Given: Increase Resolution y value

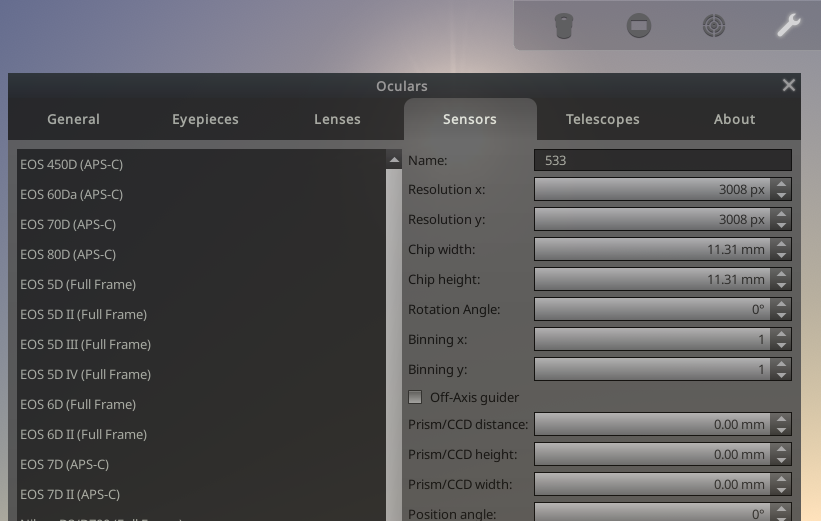Looking at the screenshot, I should 781,214.
